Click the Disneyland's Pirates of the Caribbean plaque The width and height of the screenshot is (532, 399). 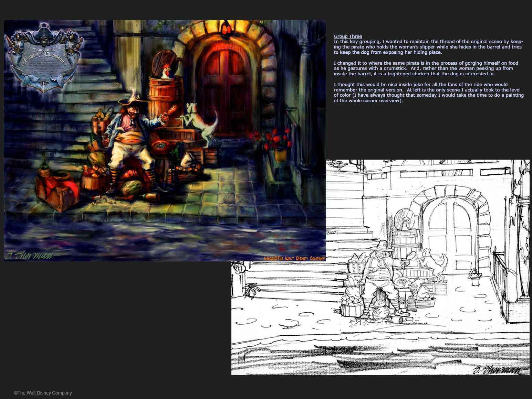pyautogui.click(x=44, y=57)
